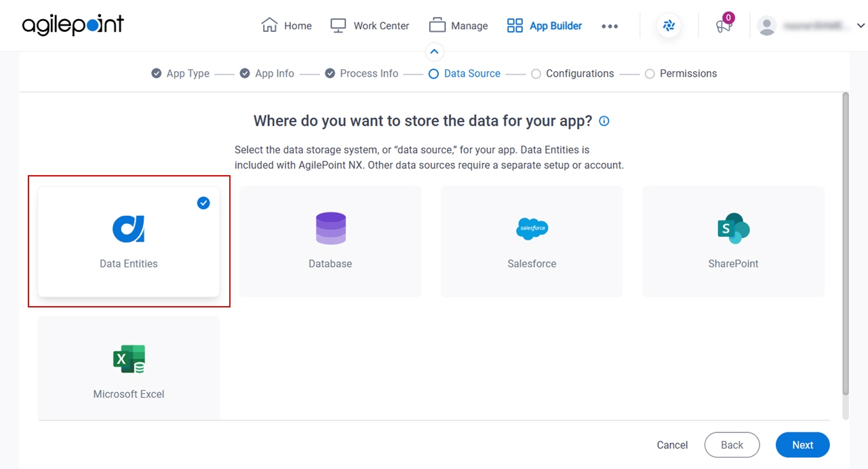Viewport: 868px width, 469px height.
Task: Open the Work Center menu item
Action: click(x=370, y=26)
